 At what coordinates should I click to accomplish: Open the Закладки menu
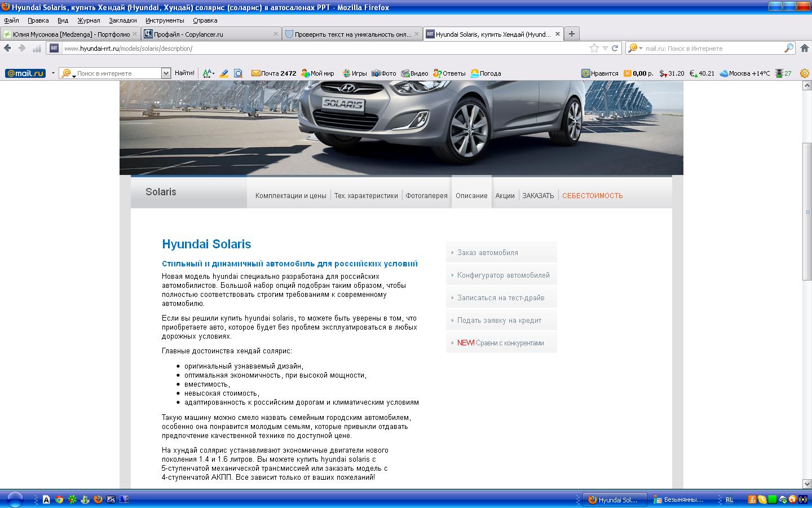coord(123,20)
